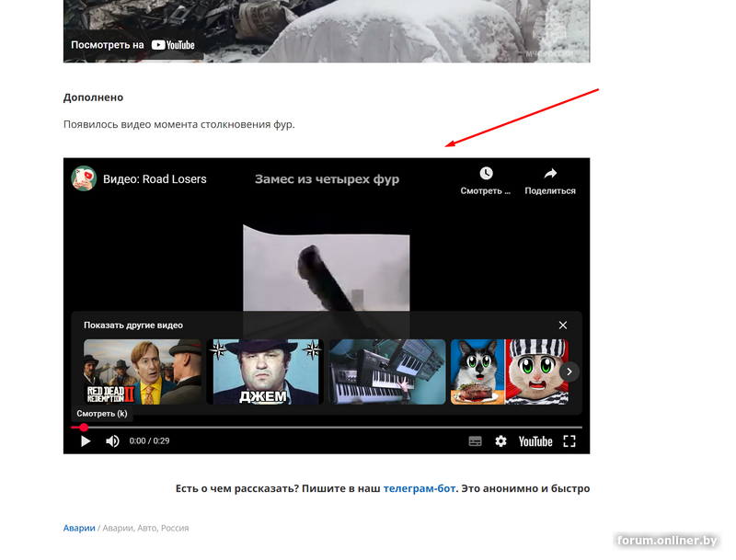The height and width of the screenshot is (560, 736).
Task: Open the video on YouTube via logo
Action: pyautogui.click(x=535, y=441)
